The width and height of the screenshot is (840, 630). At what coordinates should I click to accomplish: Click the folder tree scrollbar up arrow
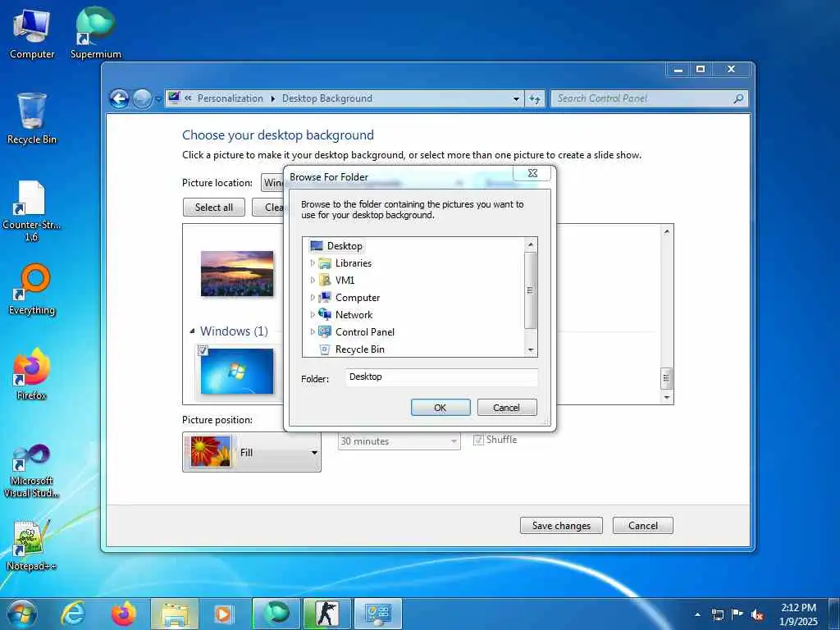click(x=531, y=244)
